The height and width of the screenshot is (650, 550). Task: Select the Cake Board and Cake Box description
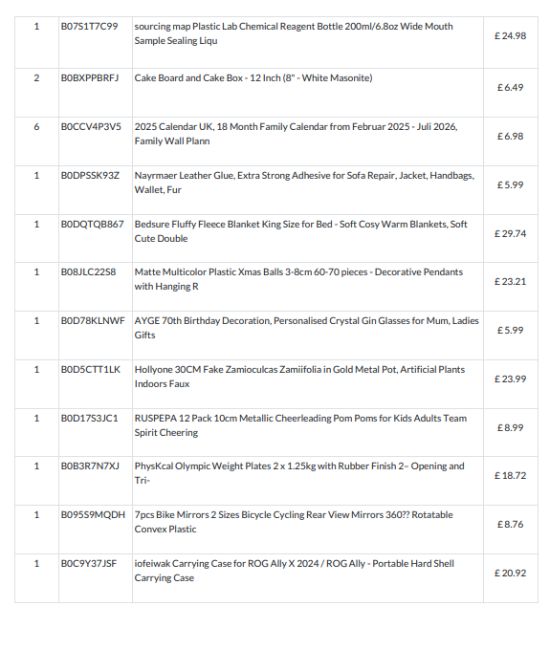253,78
